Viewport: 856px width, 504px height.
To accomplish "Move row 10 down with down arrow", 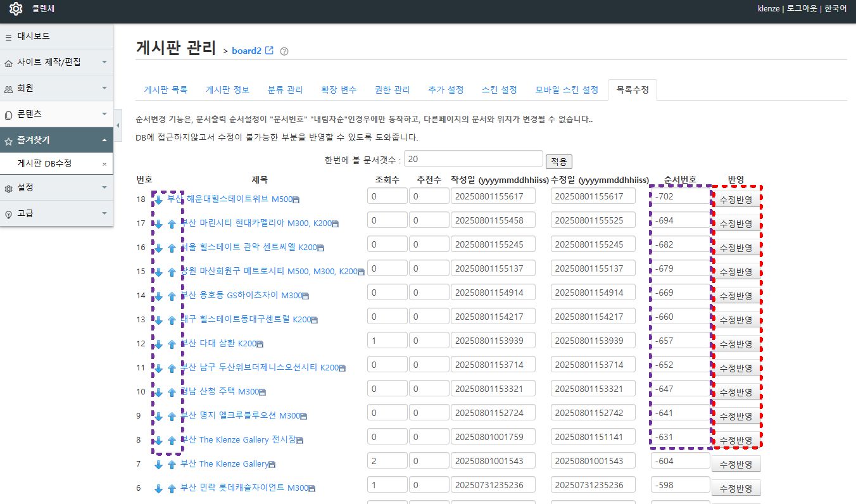I will point(159,392).
